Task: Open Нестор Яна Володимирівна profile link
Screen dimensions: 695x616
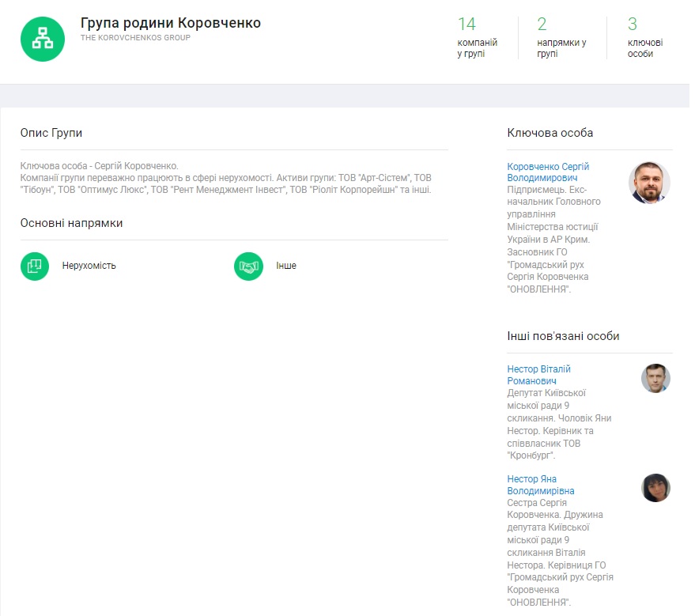Action: click(541, 485)
